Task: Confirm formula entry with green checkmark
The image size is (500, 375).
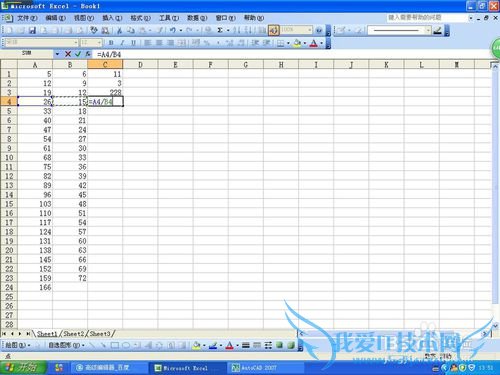Action: click(78, 54)
